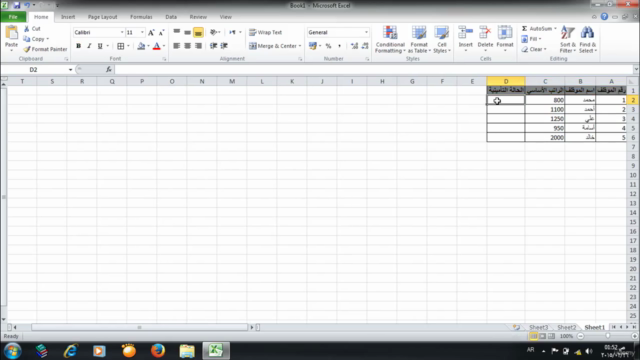
Task: Switch to the Data tab
Action: coord(171,17)
